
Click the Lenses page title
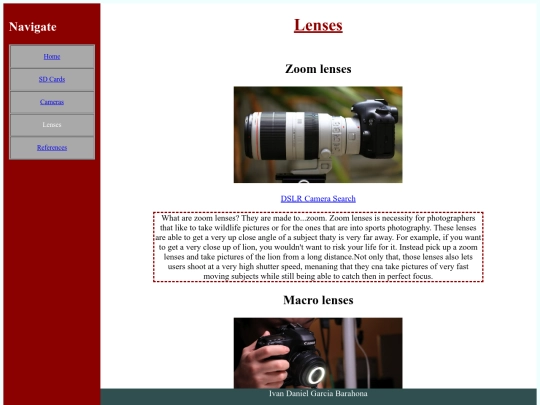click(x=318, y=25)
